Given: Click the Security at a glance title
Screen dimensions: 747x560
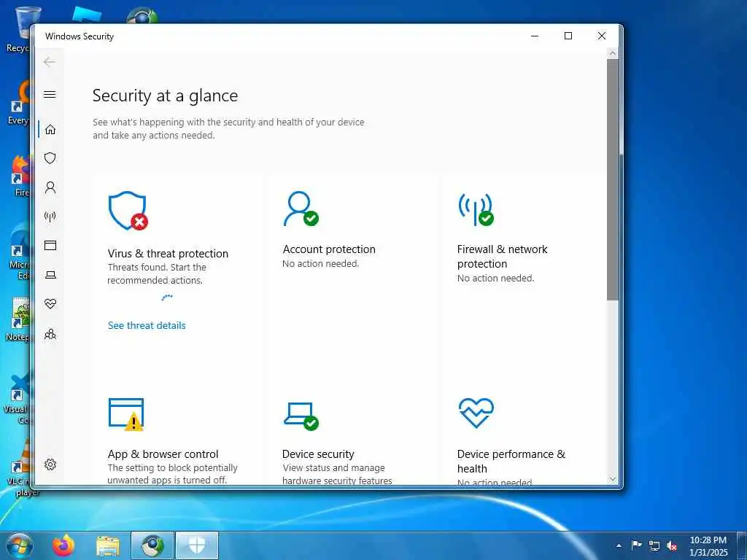Looking at the screenshot, I should (x=165, y=96).
